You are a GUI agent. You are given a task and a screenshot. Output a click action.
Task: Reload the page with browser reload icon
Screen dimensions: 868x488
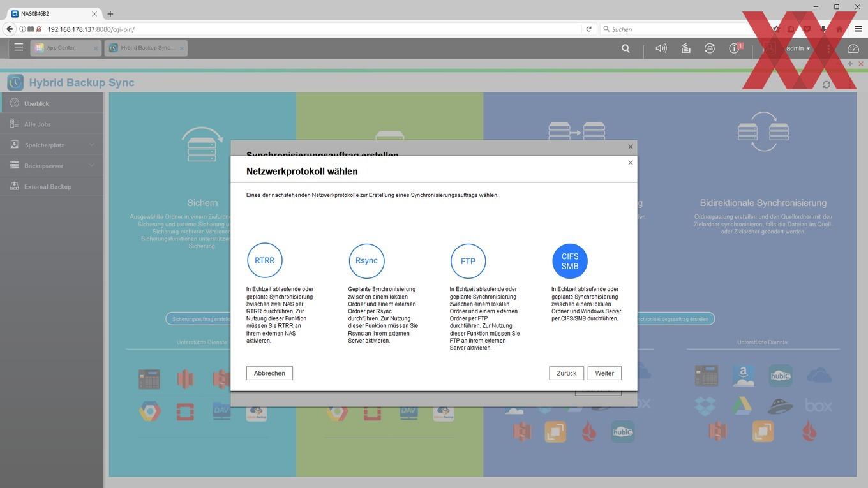(x=588, y=29)
